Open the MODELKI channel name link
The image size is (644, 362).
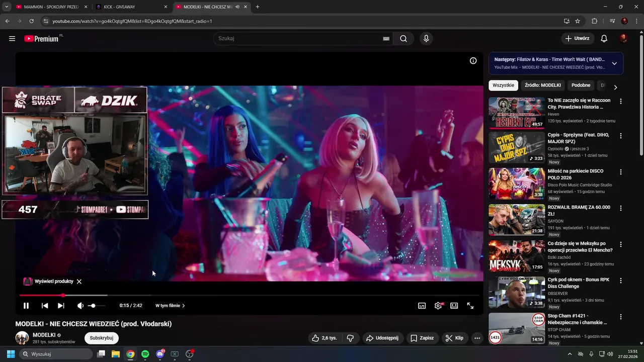44,335
